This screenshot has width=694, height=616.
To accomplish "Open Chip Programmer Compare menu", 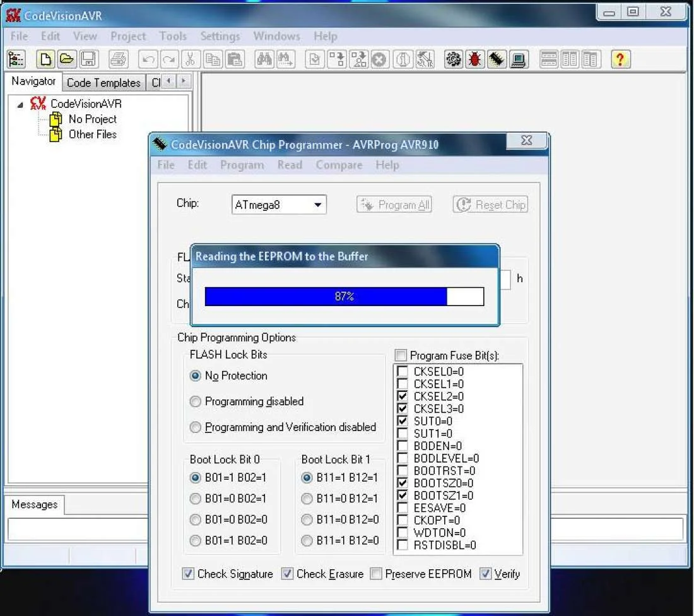I will tap(339, 165).
